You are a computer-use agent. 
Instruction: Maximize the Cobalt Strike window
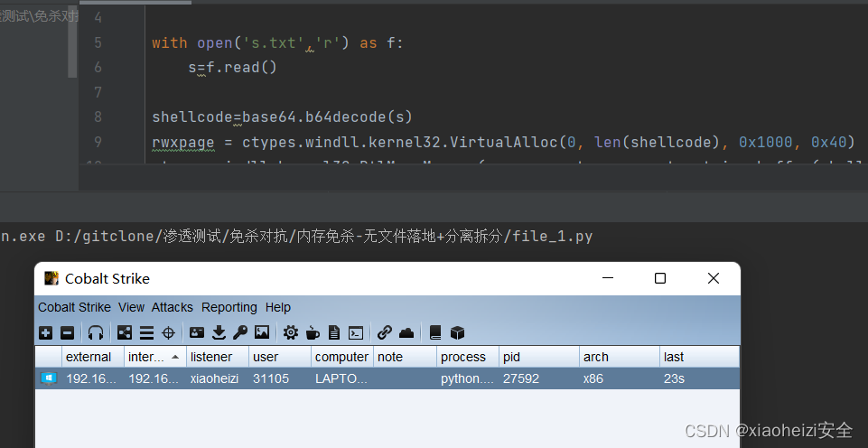point(660,278)
